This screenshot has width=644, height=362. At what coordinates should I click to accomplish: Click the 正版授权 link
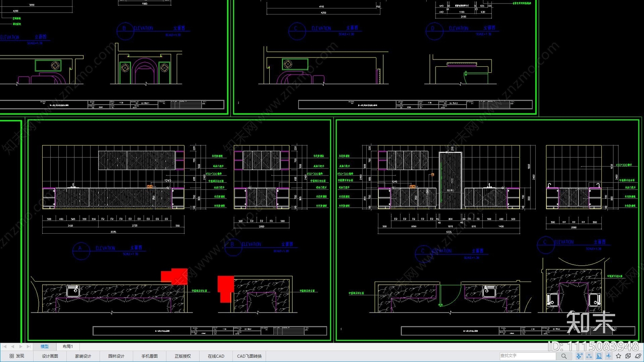(x=183, y=356)
